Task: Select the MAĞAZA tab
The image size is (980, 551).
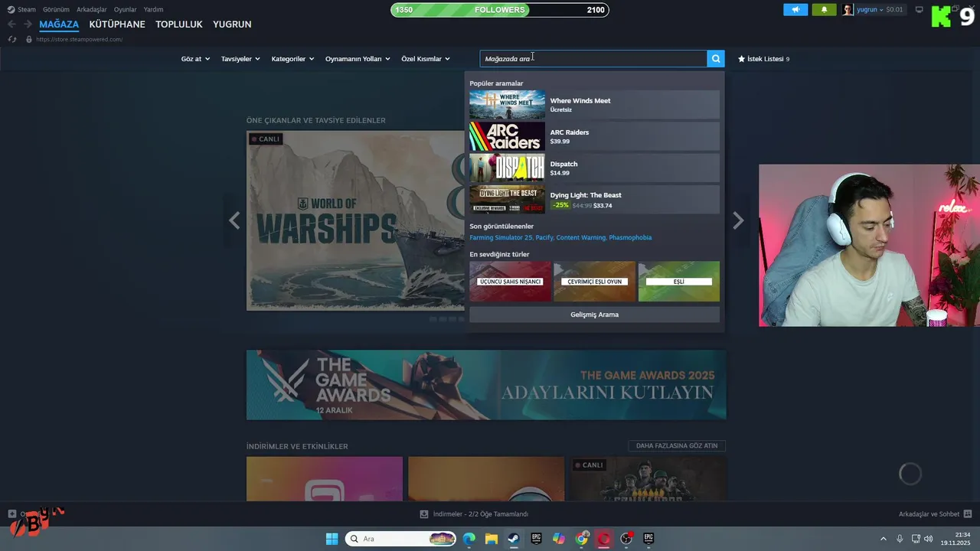Action: [x=59, y=24]
